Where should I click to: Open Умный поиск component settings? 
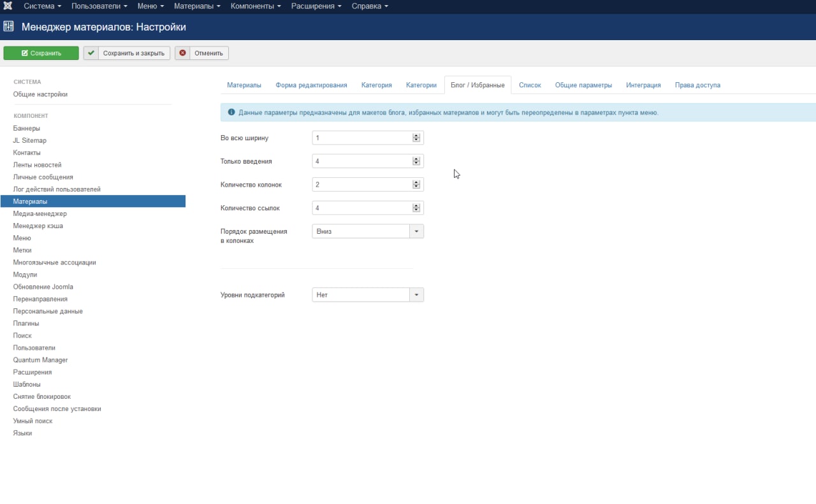(33, 421)
